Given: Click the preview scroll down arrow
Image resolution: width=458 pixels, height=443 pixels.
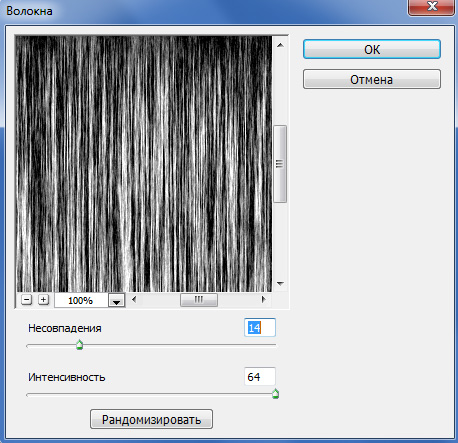Looking at the screenshot, I should pyautogui.click(x=280, y=284).
